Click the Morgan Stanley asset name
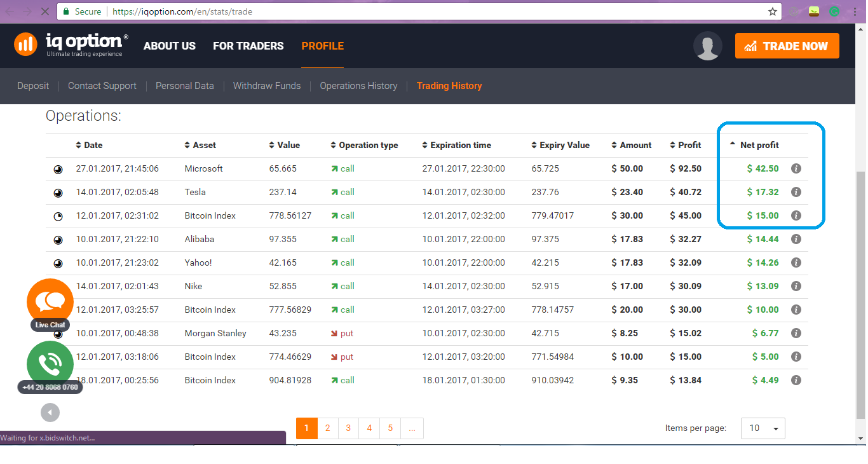 tap(215, 333)
